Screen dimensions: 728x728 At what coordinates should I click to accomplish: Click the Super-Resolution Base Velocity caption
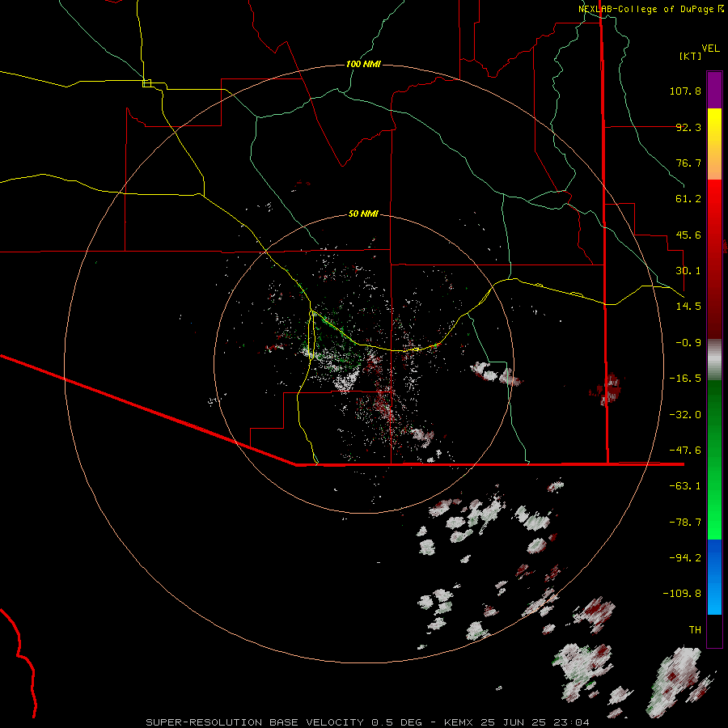368,722
